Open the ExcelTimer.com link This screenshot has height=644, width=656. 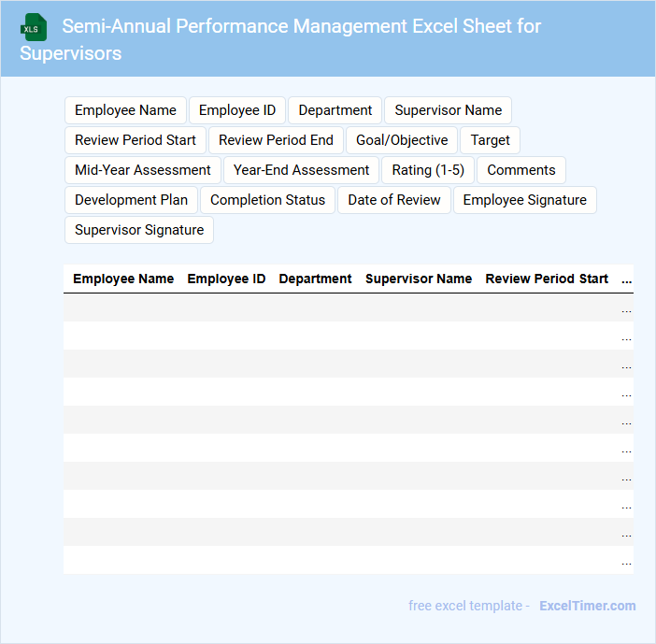587,606
